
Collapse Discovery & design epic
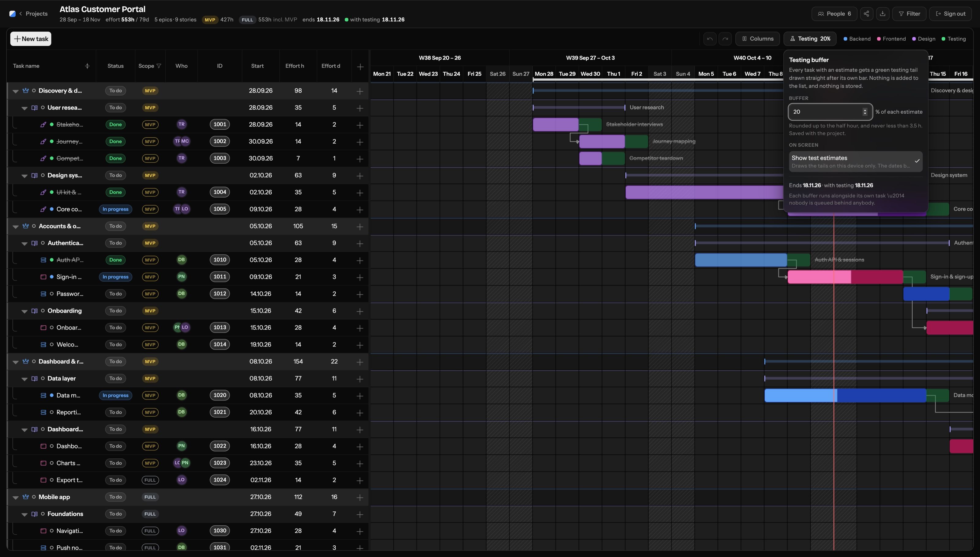(15, 91)
